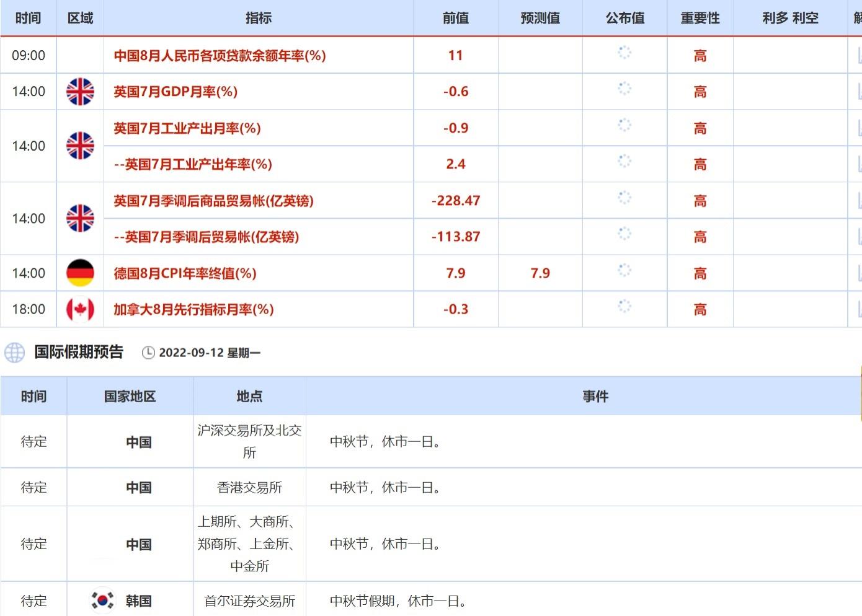Click the 英国7月季调后贸易帐 sub-indicator link

tap(207, 237)
